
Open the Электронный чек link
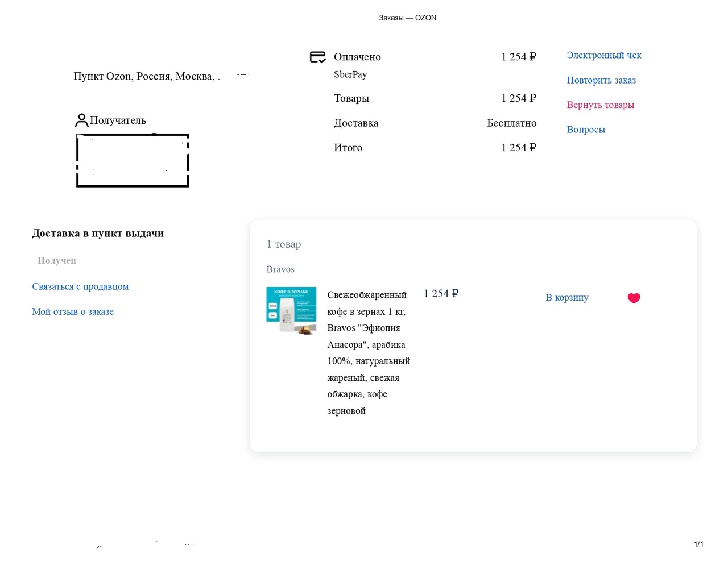tap(604, 55)
